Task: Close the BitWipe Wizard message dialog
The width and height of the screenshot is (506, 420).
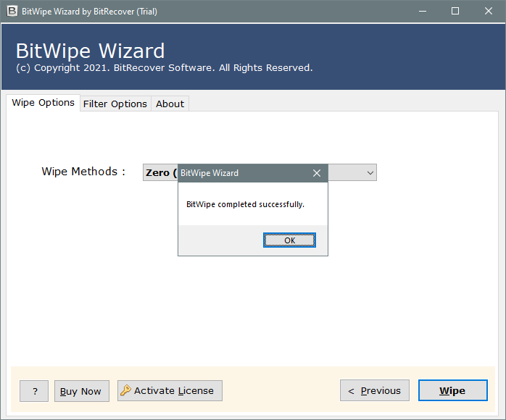Action: pyautogui.click(x=317, y=173)
